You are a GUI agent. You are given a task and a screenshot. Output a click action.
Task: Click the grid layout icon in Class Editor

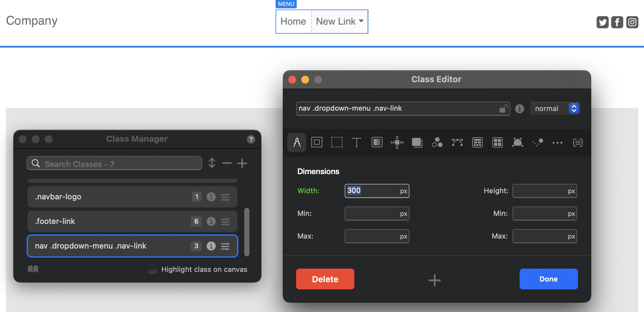497,142
